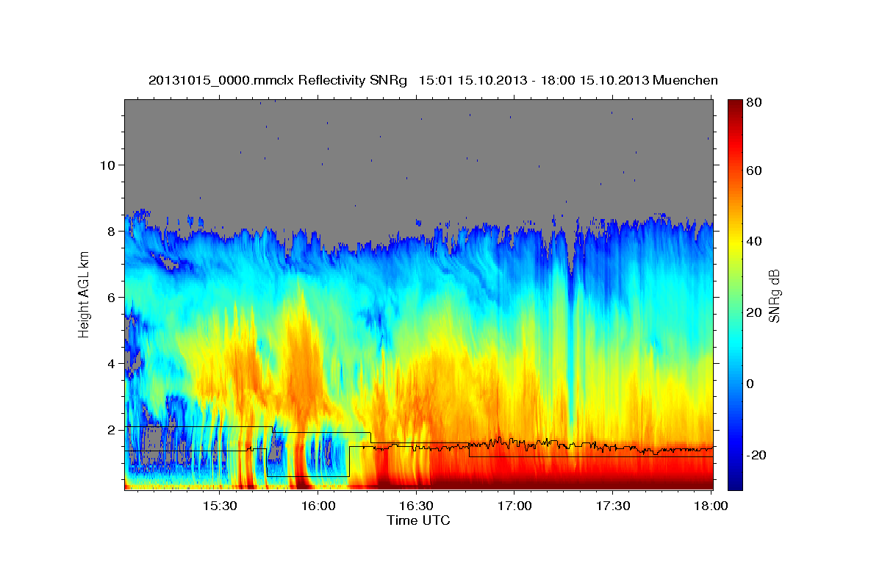882x588 pixels.
Task: Select the 16:30 time tick label
Action: [416, 506]
